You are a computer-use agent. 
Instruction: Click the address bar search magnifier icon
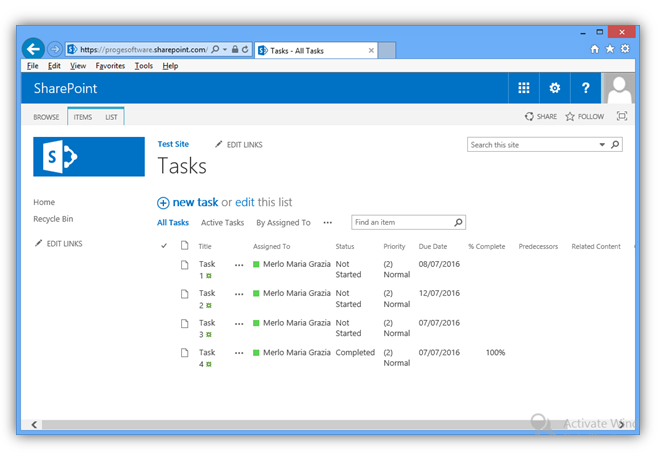click(x=215, y=49)
